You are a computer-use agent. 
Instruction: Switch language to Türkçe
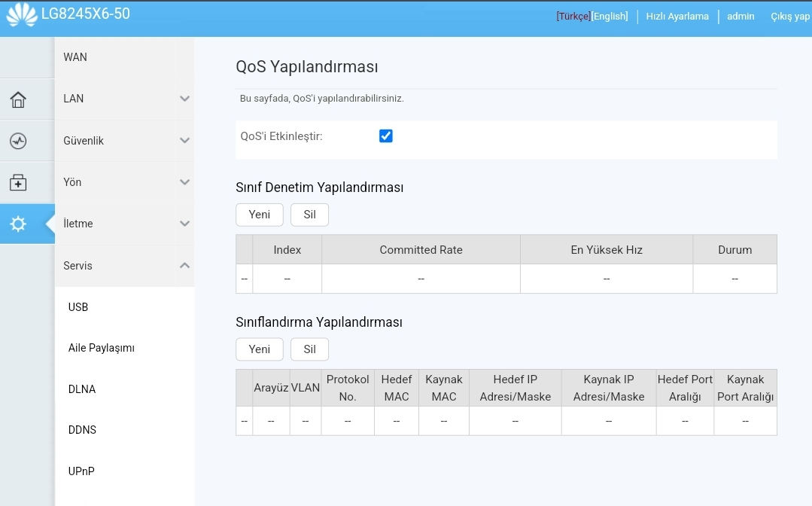573,16
